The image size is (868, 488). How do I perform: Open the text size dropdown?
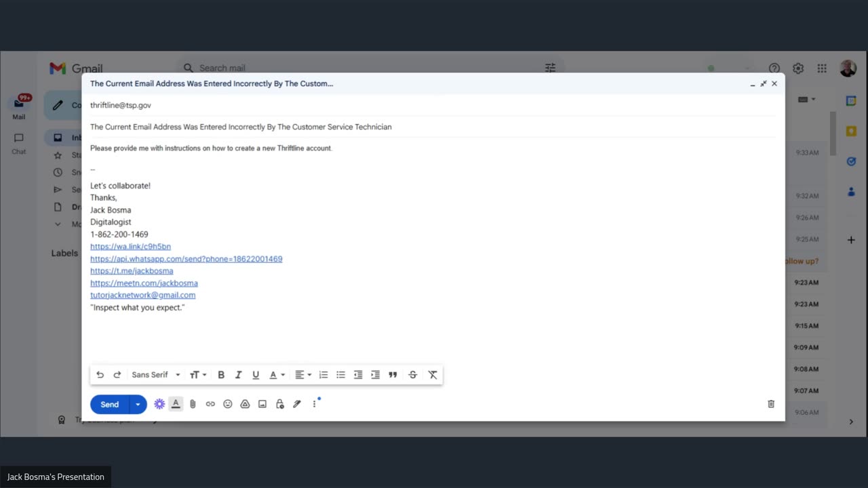[x=198, y=375]
